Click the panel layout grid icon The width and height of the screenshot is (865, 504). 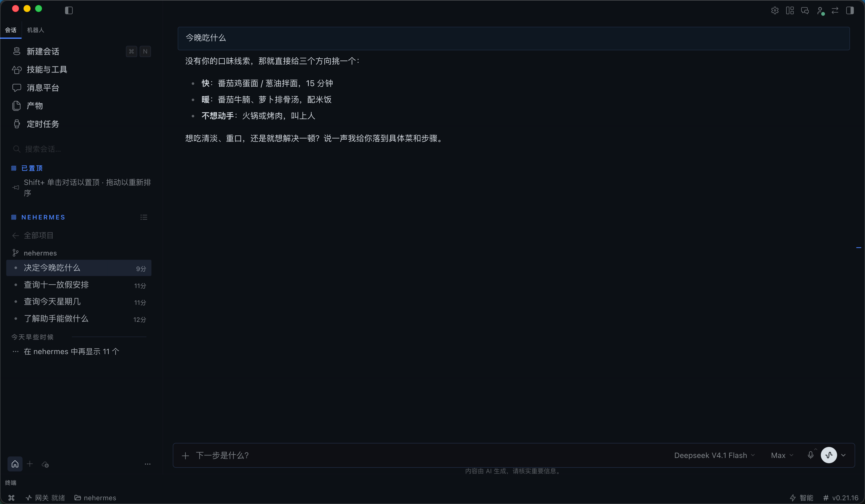[790, 11]
